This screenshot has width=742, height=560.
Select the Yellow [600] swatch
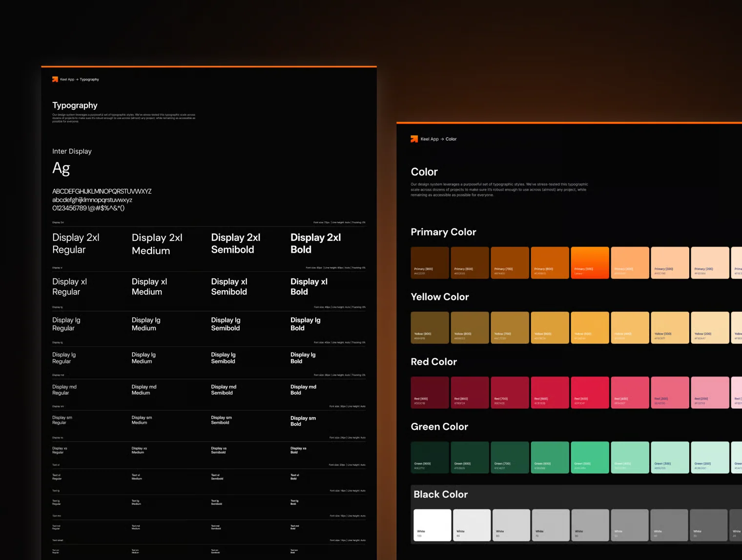click(x=550, y=328)
